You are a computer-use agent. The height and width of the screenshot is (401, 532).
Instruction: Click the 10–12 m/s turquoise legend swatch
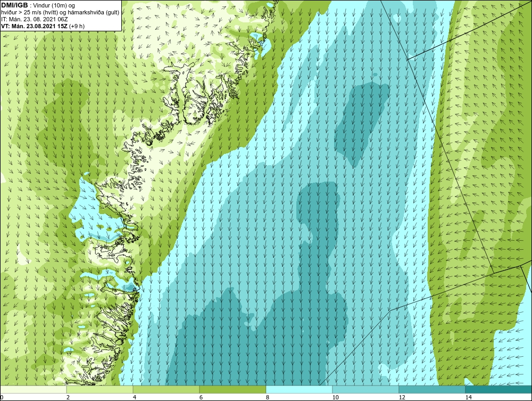pos(366,389)
